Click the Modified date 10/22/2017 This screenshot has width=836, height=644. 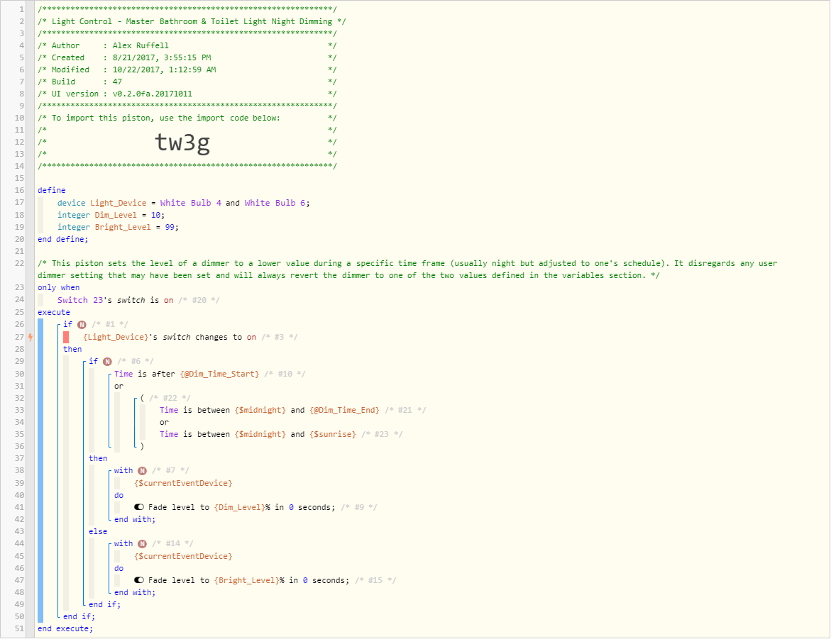(x=164, y=70)
